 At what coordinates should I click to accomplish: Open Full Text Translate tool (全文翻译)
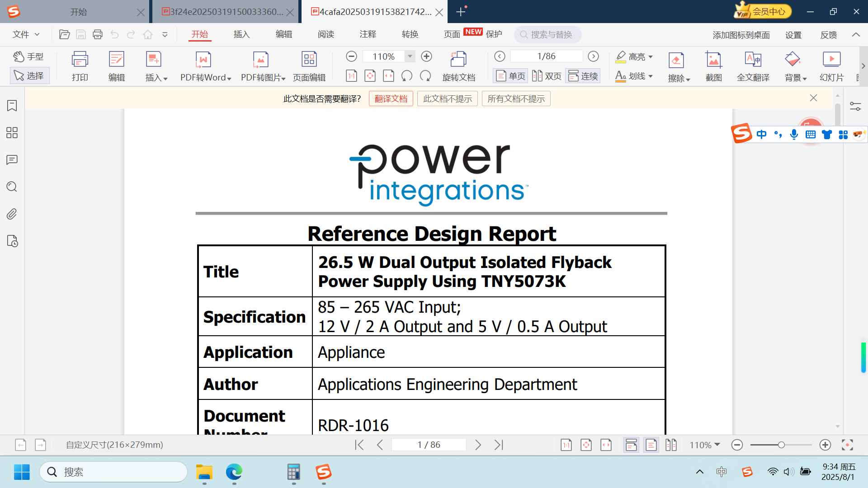coord(753,66)
